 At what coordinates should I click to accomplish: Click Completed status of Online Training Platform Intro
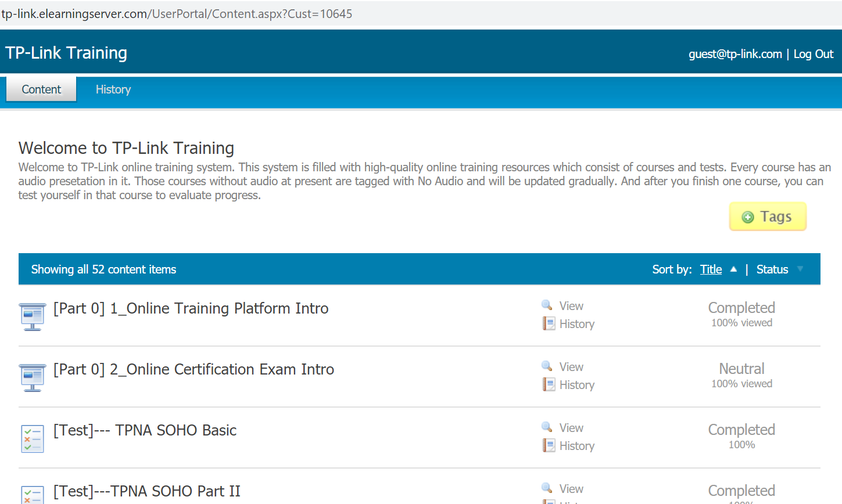pyautogui.click(x=741, y=308)
